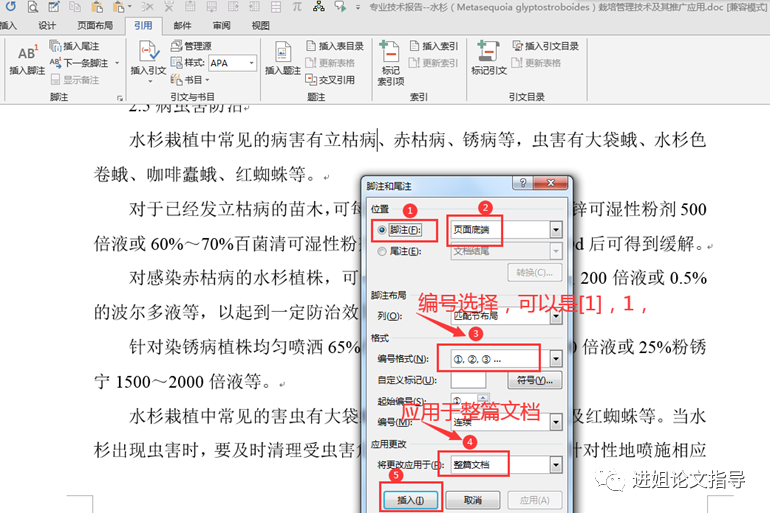Click the Copy icon in quick access toolbar
Image resolution: width=770 pixels, height=513 pixels.
coord(75,6)
